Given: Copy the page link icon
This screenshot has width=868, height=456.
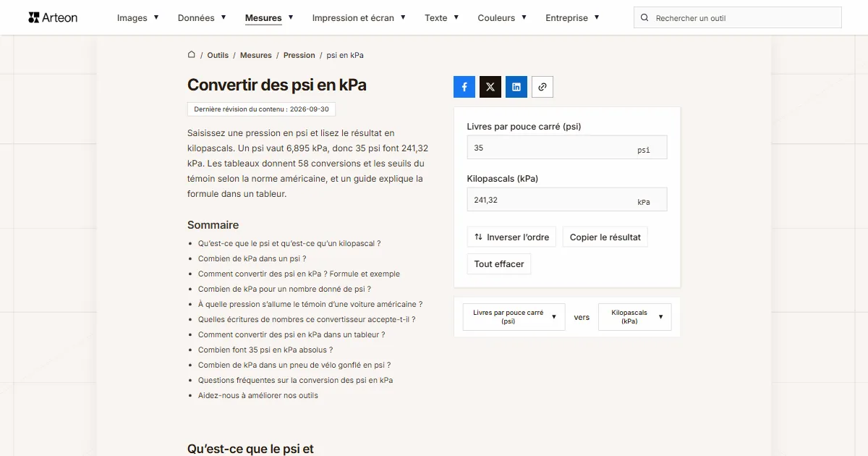Looking at the screenshot, I should (542, 87).
